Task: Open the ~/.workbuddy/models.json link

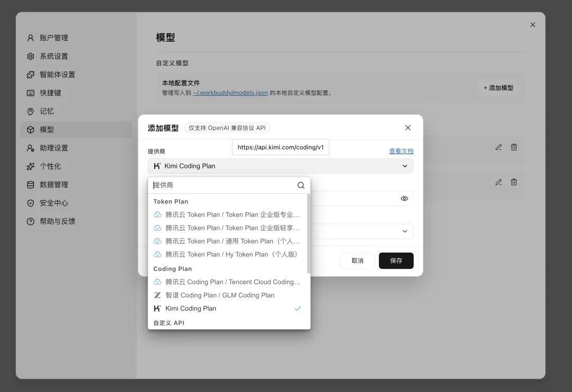Action: tap(230, 93)
